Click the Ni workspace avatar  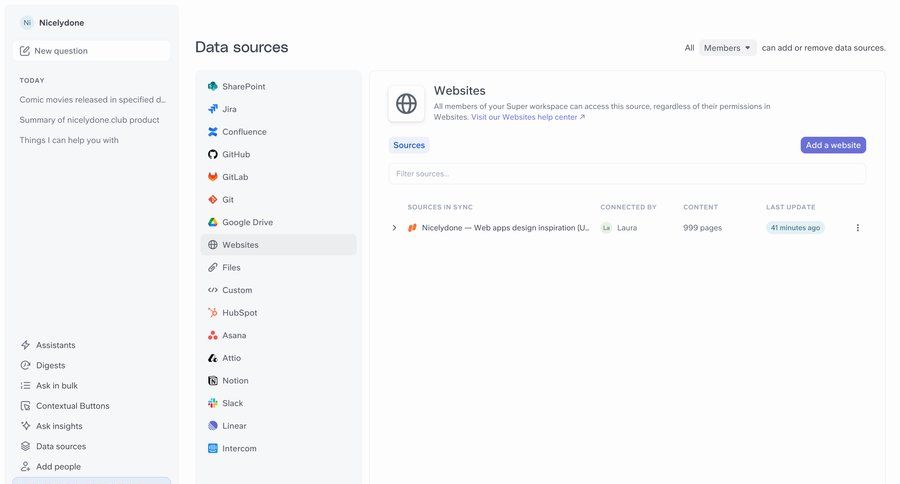tap(26, 23)
